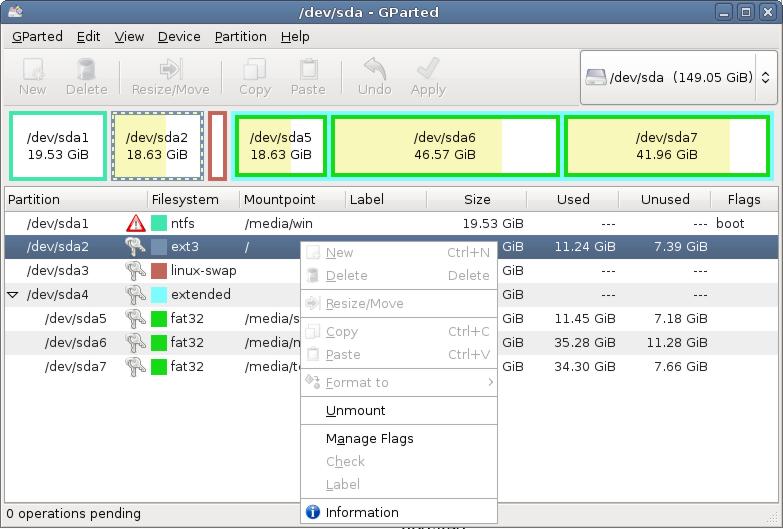
Task: Click the blue Information icon in context menu
Action: (x=313, y=512)
